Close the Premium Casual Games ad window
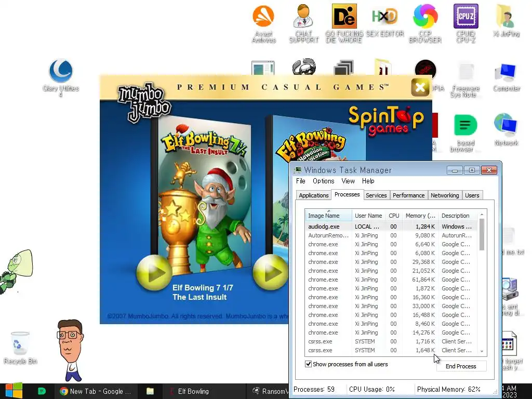This screenshot has height=399, width=532. (420, 87)
